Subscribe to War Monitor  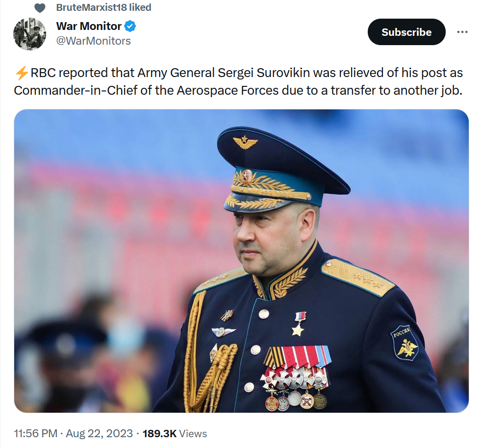[x=406, y=32]
